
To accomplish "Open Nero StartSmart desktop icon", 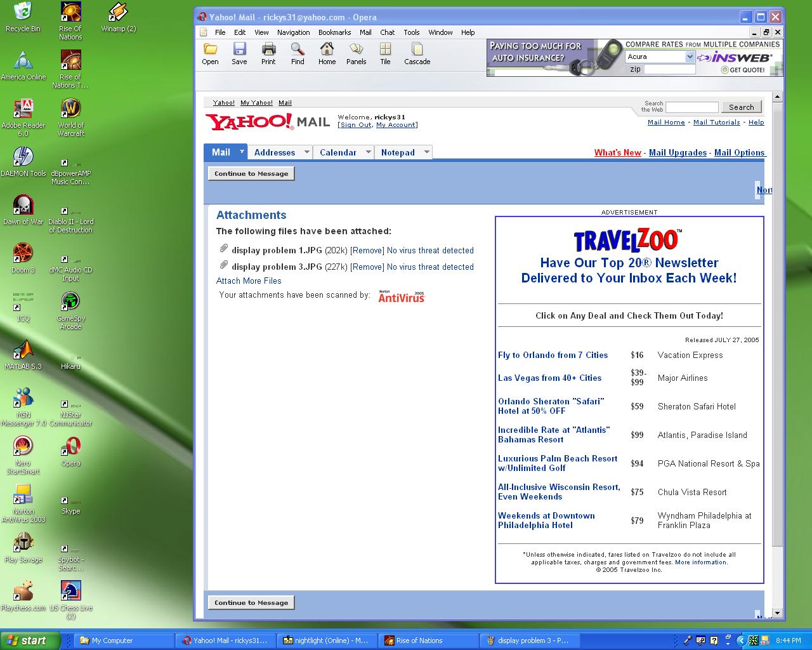I will pos(23,455).
